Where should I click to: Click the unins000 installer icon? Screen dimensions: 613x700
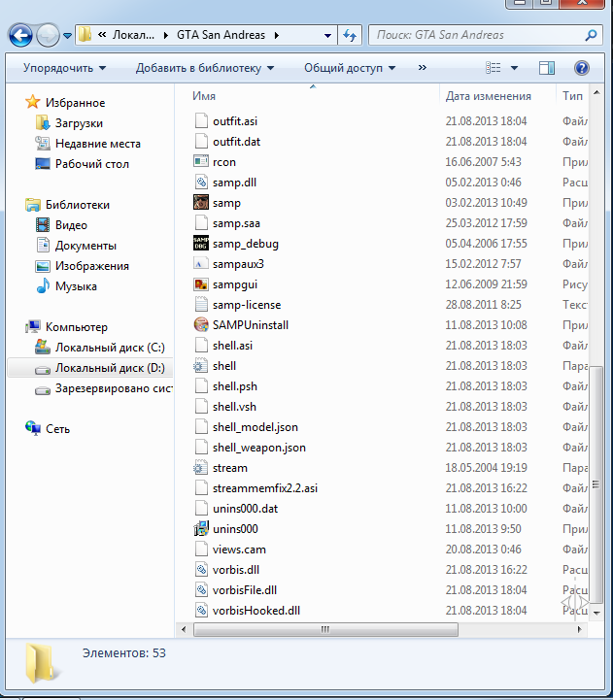201,528
